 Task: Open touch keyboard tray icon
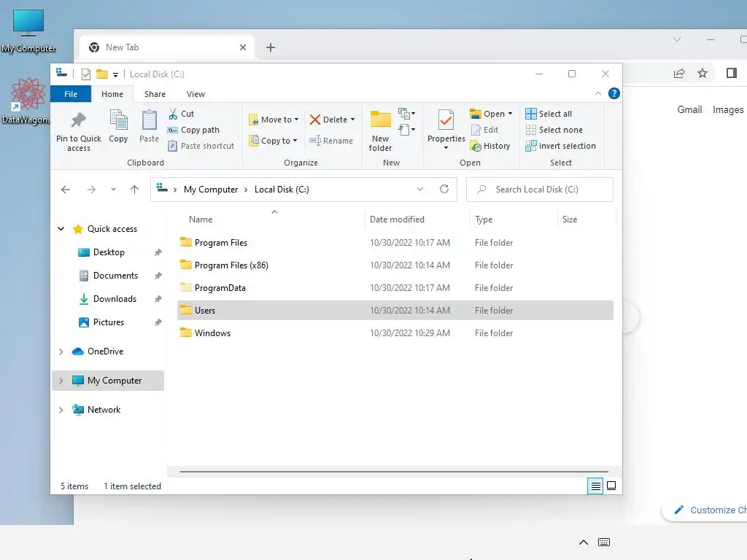[x=603, y=542]
